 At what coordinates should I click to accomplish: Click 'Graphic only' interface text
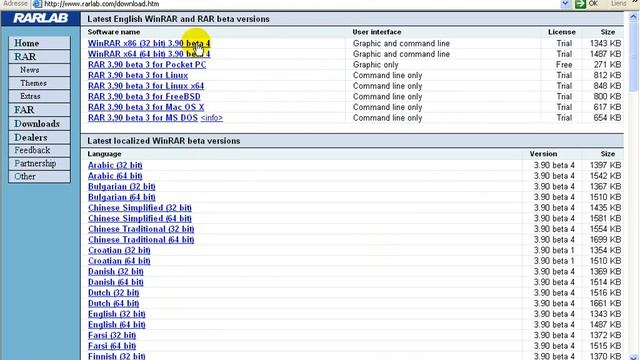[376, 64]
